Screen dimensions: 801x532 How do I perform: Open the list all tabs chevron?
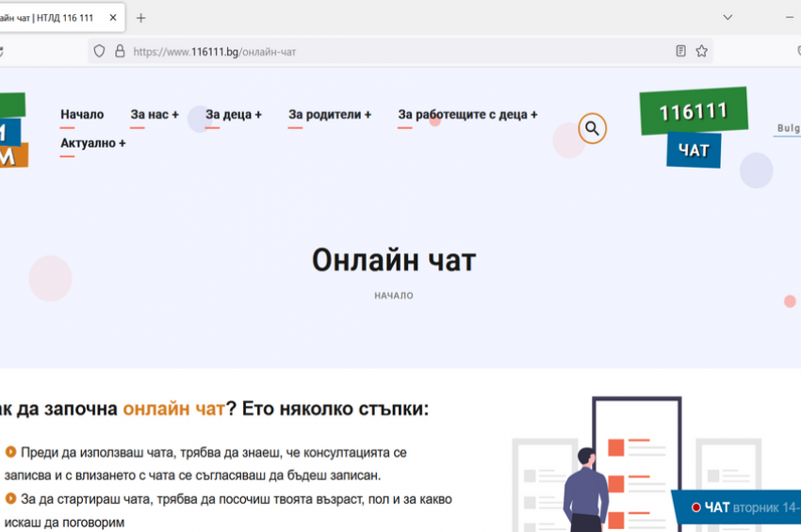pyautogui.click(x=727, y=18)
